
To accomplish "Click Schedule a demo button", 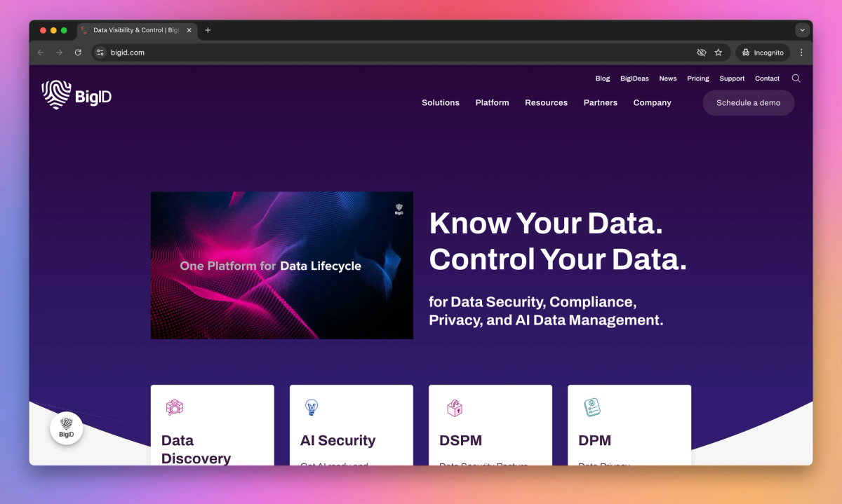I will [x=749, y=102].
